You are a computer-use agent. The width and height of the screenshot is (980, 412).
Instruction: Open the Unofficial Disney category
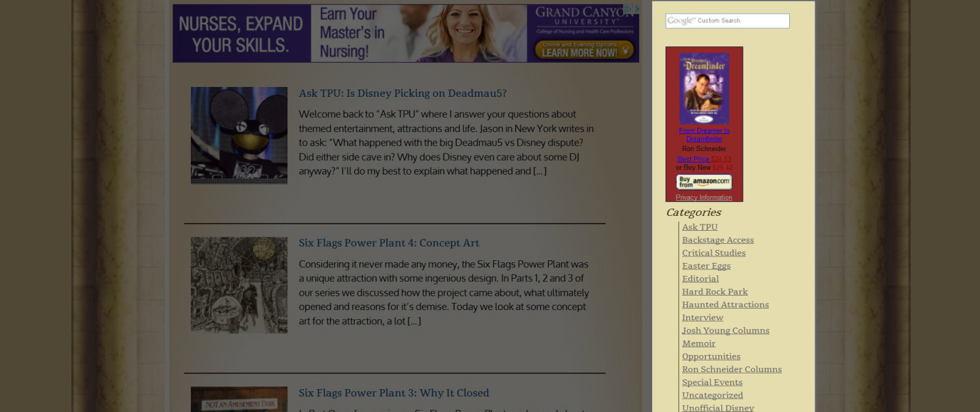click(718, 408)
